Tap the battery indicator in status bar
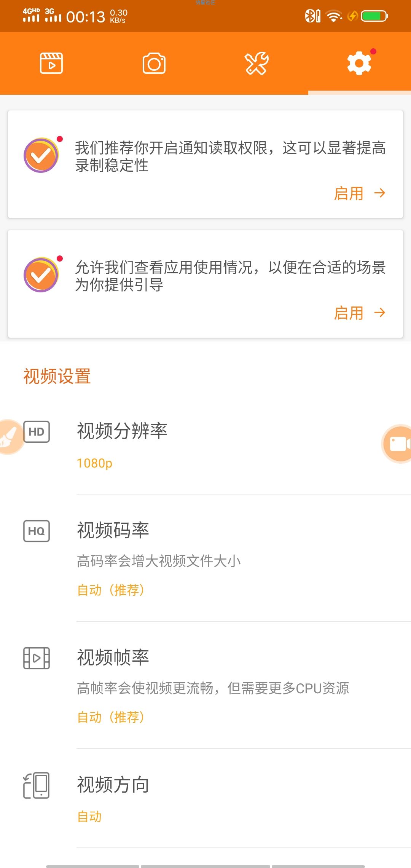 coord(374,16)
